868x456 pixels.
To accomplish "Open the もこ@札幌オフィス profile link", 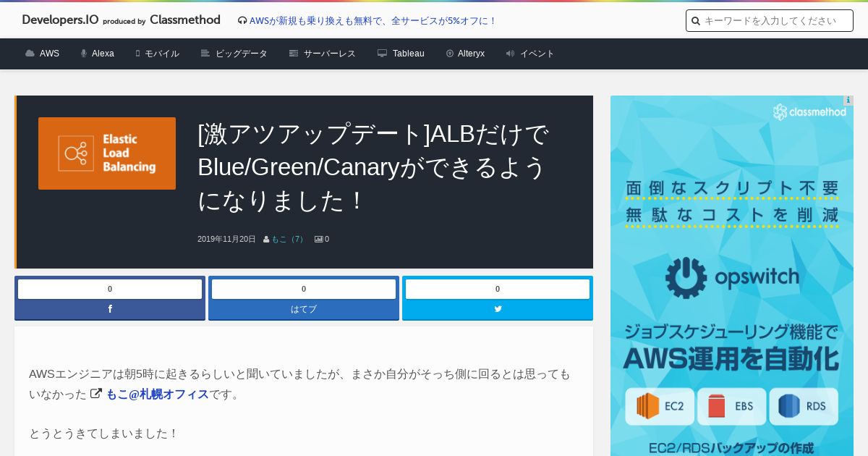I will pos(158,394).
